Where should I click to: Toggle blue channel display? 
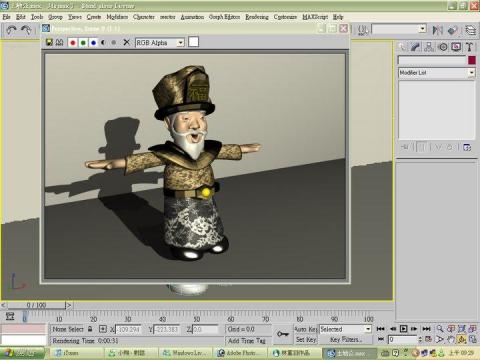tap(93, 43)
